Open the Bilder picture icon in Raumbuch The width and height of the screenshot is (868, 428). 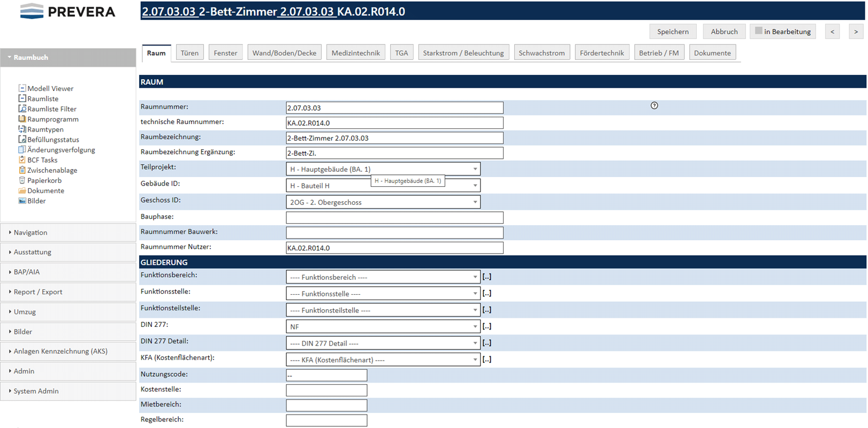(x=22, y=201)
